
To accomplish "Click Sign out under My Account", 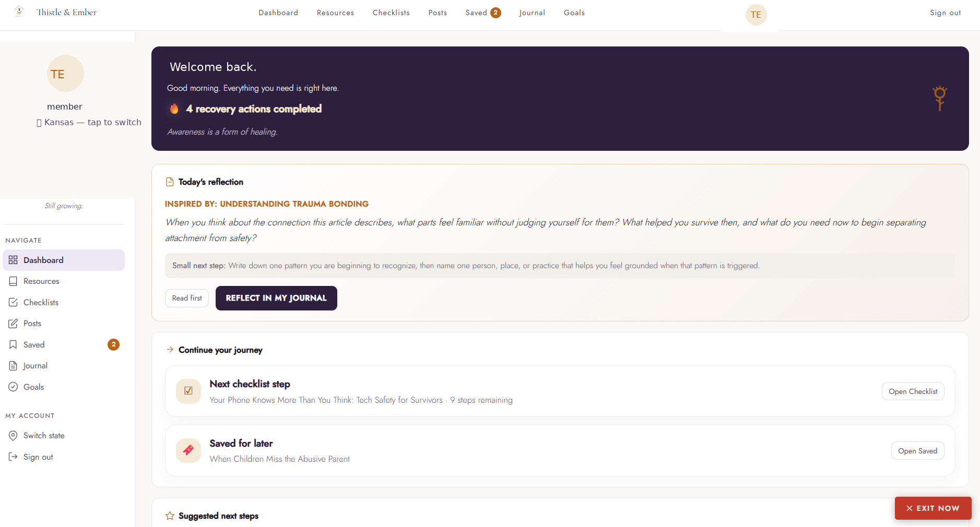I will point(64,457).
